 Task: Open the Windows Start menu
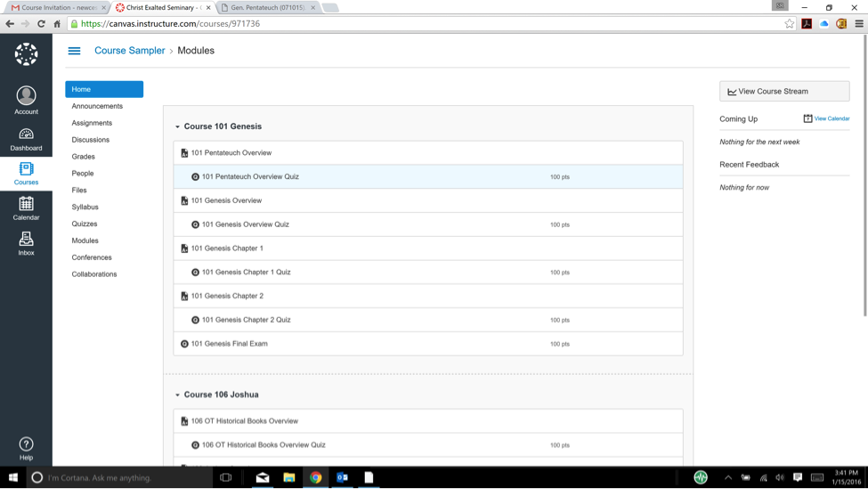(x=12, y=477)
